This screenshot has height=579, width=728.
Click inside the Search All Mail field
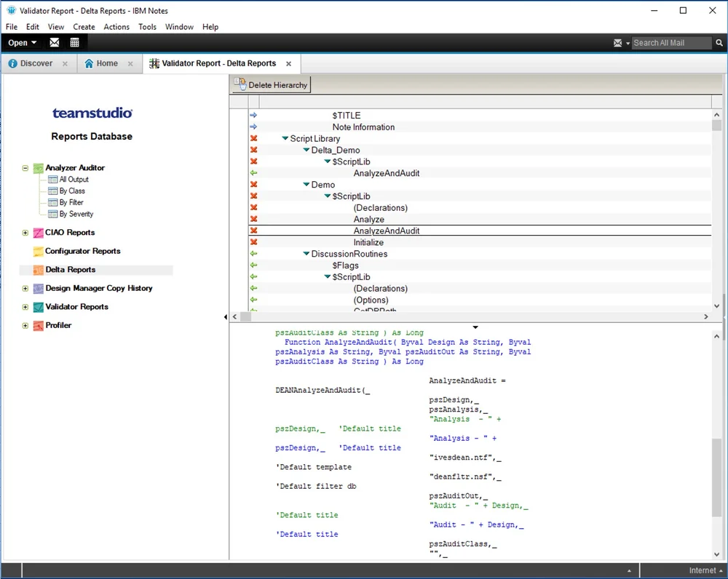pyautogui.click(x=670, y=42)
